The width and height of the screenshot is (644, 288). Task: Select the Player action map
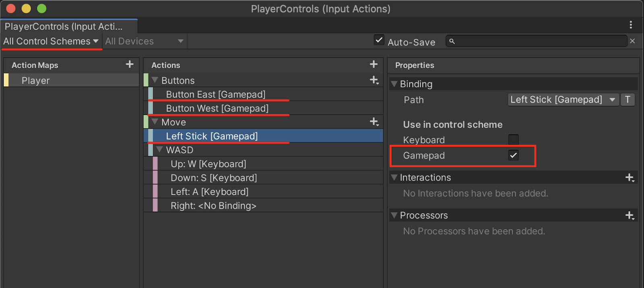36,80
